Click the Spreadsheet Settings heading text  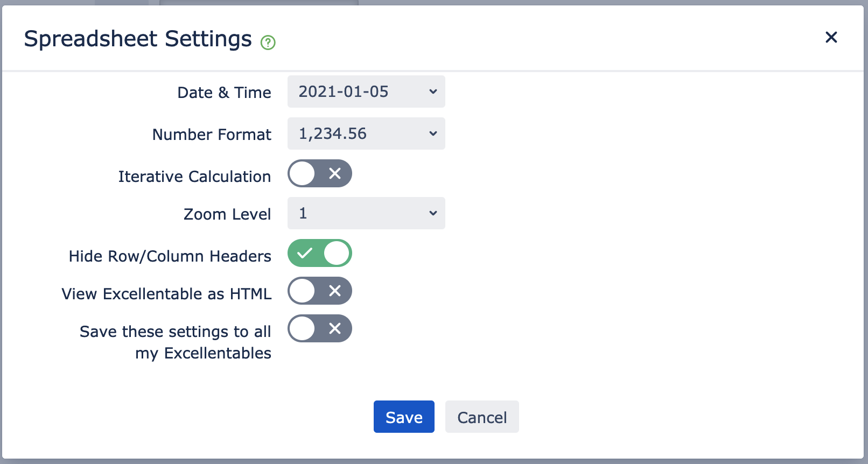tap(138, 39)
